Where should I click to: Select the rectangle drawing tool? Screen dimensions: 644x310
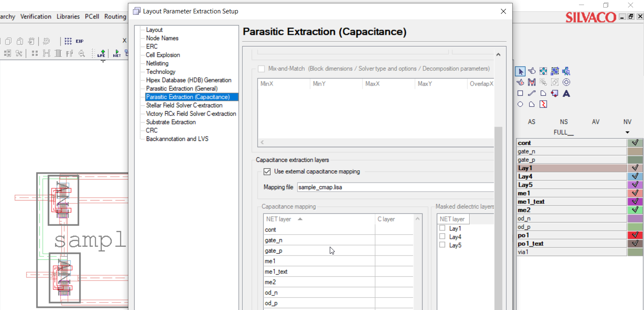pos(520,93)
